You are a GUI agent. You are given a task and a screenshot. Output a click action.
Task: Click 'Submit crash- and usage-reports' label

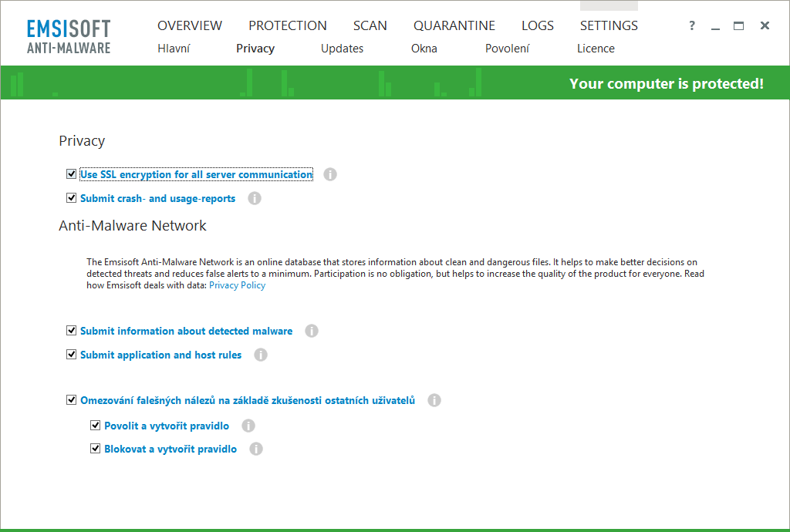157,198
